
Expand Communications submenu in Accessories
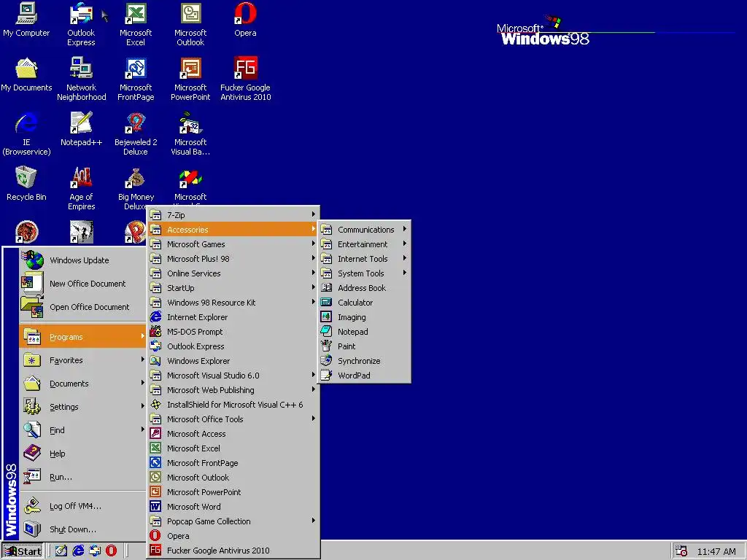(x=365, y=229)
